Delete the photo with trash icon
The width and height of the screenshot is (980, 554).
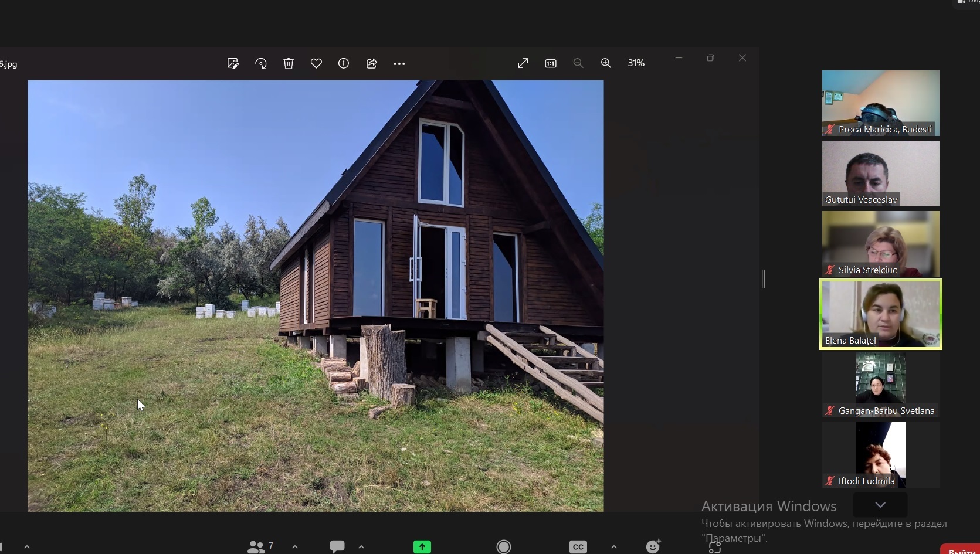click(x=289, y=63)
